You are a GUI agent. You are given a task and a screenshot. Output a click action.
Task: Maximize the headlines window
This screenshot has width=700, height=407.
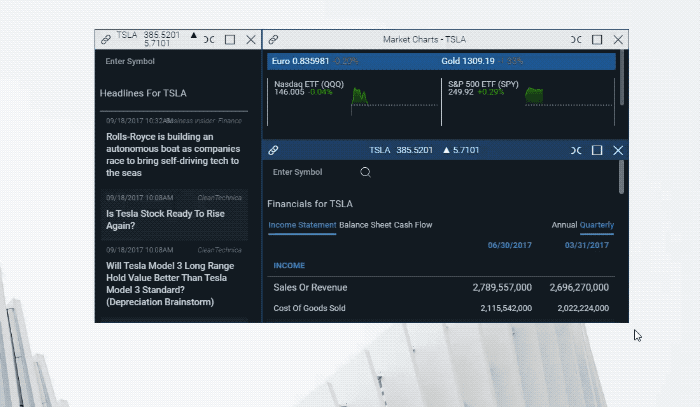coord(230,40)
